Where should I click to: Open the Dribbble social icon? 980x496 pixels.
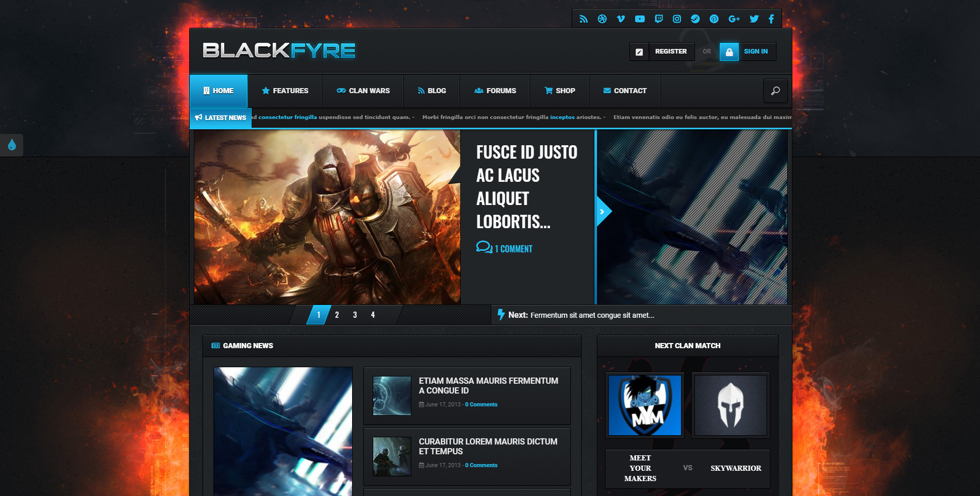pos(602,19)
